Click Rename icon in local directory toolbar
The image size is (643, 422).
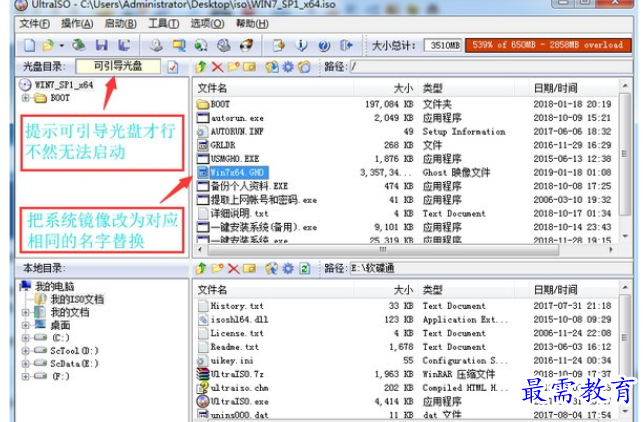click(x=249, y=269)
